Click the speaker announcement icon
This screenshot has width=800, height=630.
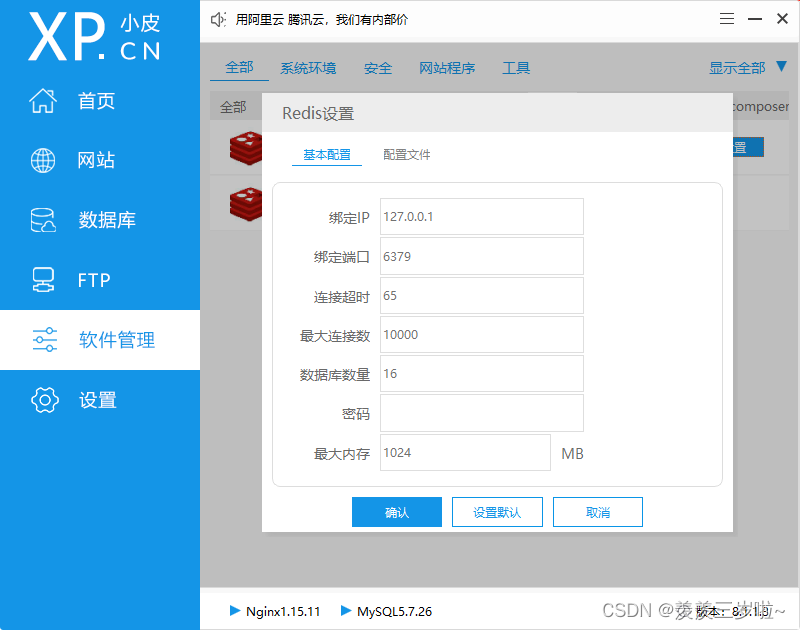click(218, 19)
